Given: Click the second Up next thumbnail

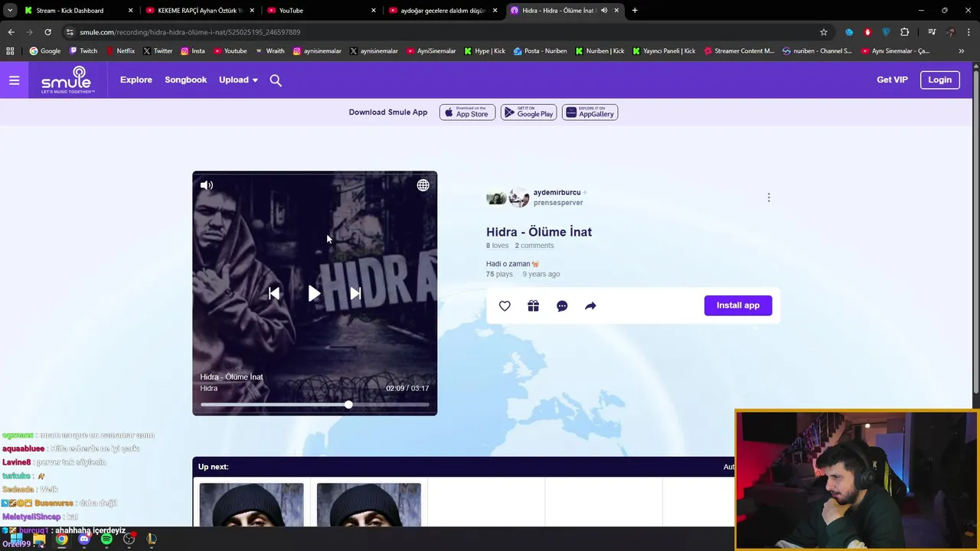Looking at the screenshot, I should tap(368, 504).
